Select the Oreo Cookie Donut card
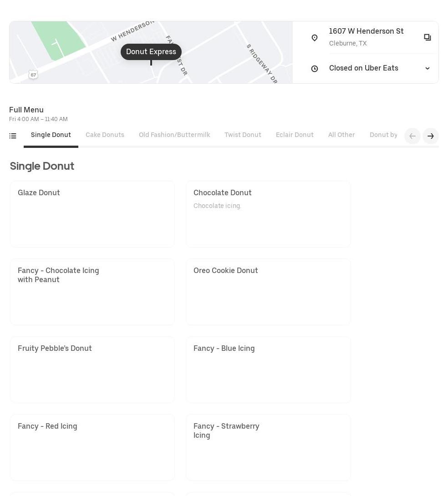 click(268, 292)
